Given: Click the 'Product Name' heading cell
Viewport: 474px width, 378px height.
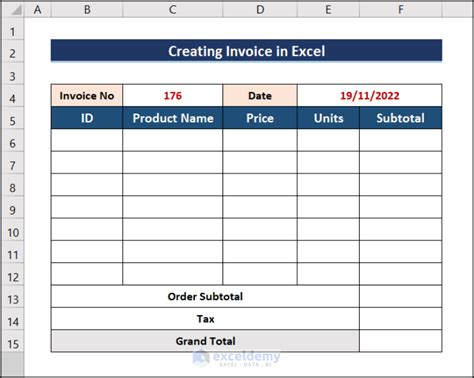Looking at the screenshot, I should point(173,118).
